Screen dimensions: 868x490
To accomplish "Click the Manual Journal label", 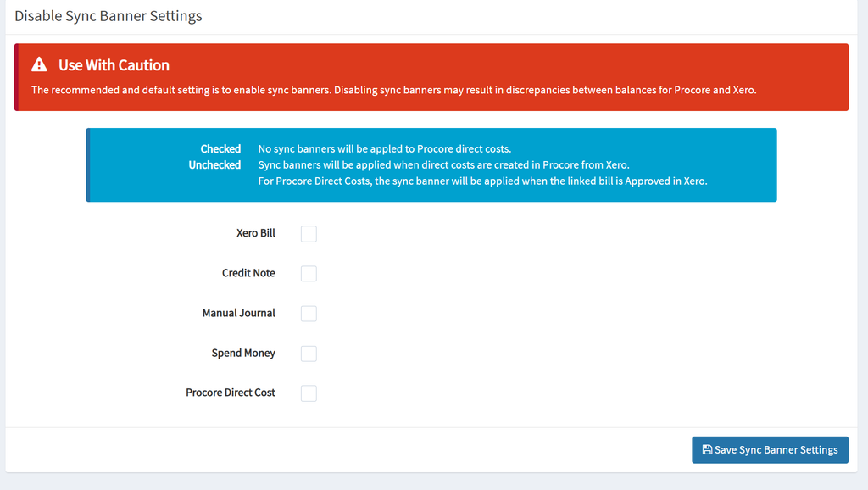I will coord(238,313).
